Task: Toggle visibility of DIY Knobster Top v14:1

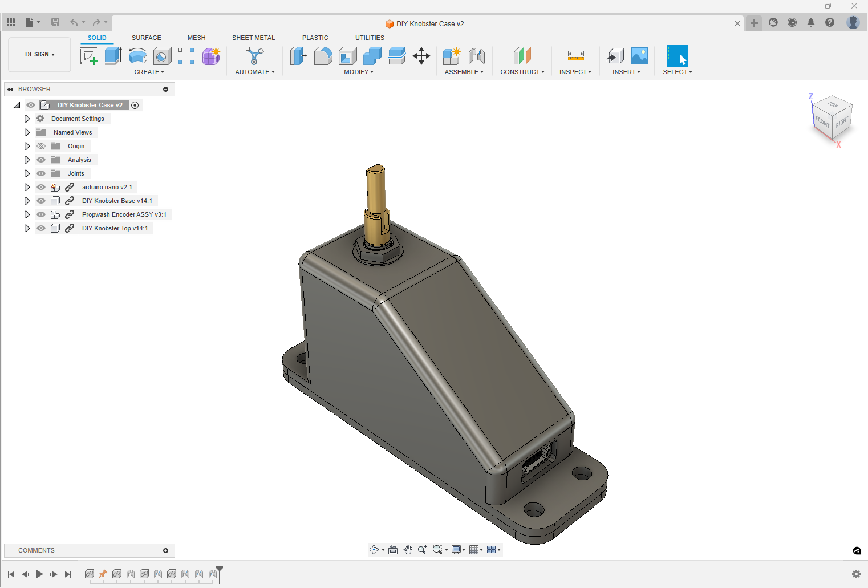Action: point(40,228)
